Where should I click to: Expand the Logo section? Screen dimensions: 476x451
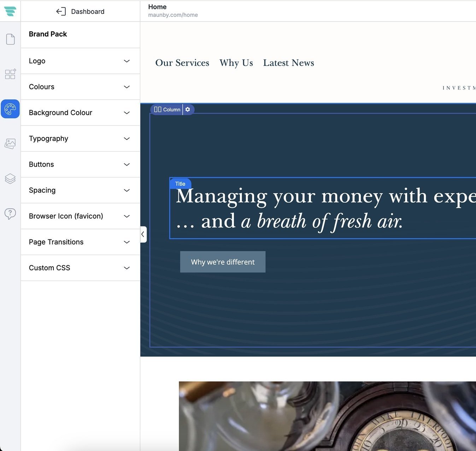tap(80, 61)
